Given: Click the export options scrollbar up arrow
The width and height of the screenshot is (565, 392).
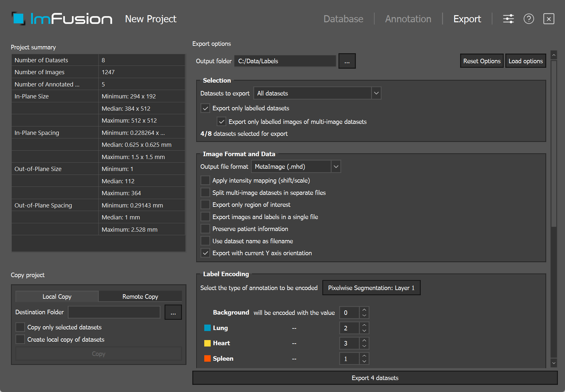Looking at the screenshot, I should (x=554, y=55).
